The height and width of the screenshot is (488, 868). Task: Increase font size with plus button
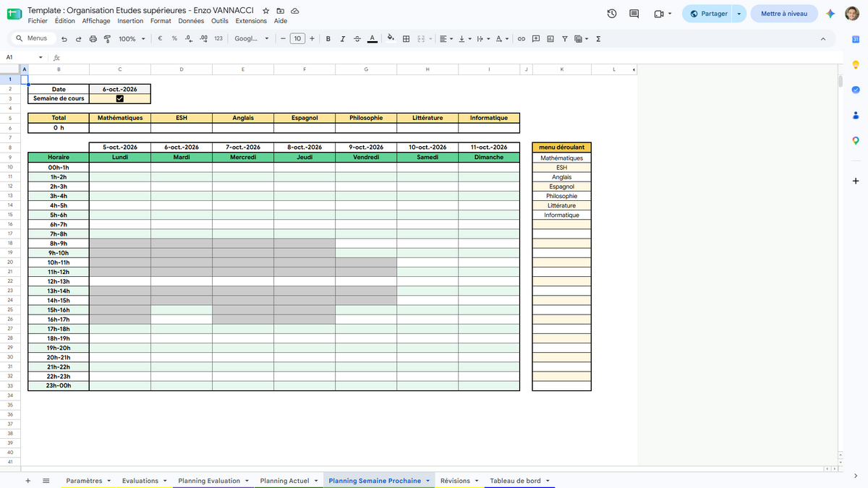pyautogui.click(x=312, y=39)
